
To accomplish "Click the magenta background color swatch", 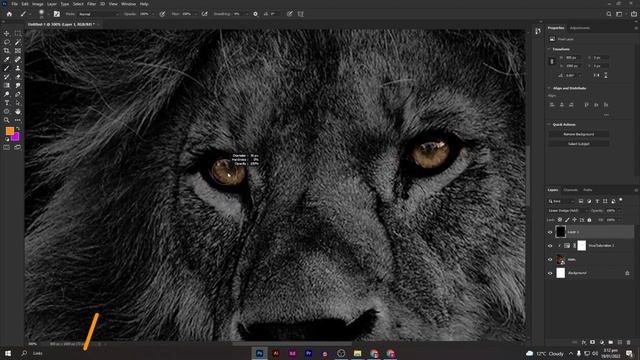I will [x=16, y=137].
